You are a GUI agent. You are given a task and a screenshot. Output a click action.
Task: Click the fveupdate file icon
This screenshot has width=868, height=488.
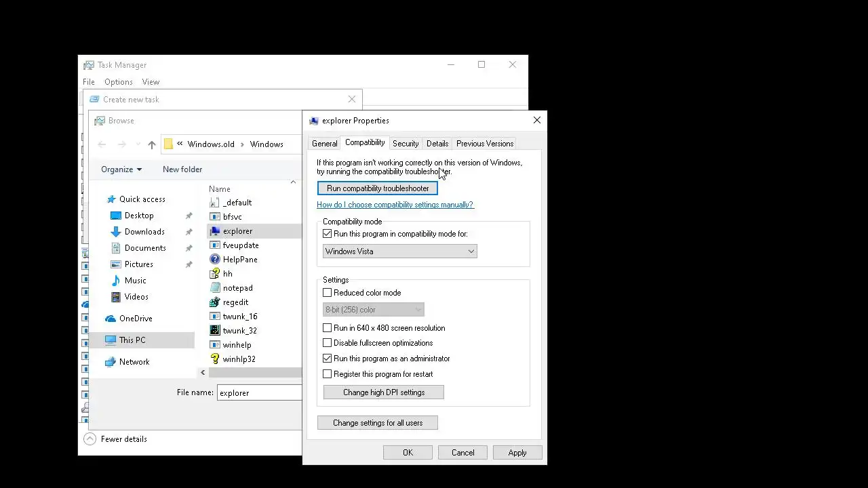215,245
